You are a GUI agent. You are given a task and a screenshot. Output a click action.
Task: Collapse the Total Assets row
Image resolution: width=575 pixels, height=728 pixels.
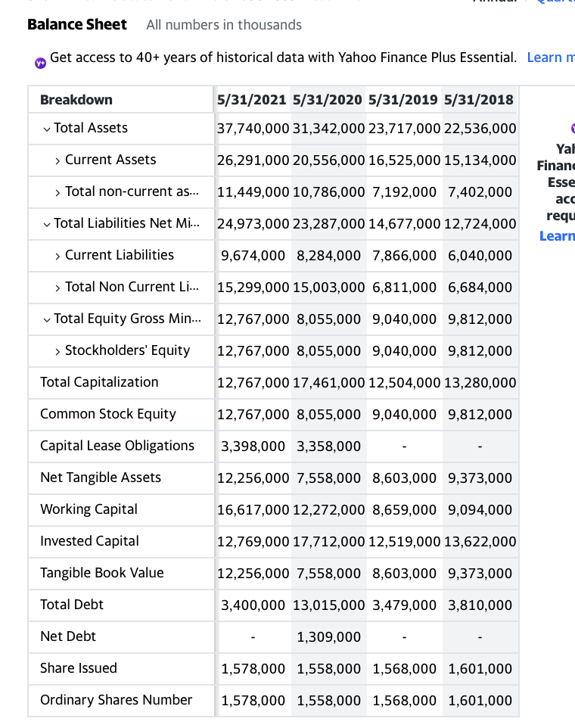[x=46, y=129]
